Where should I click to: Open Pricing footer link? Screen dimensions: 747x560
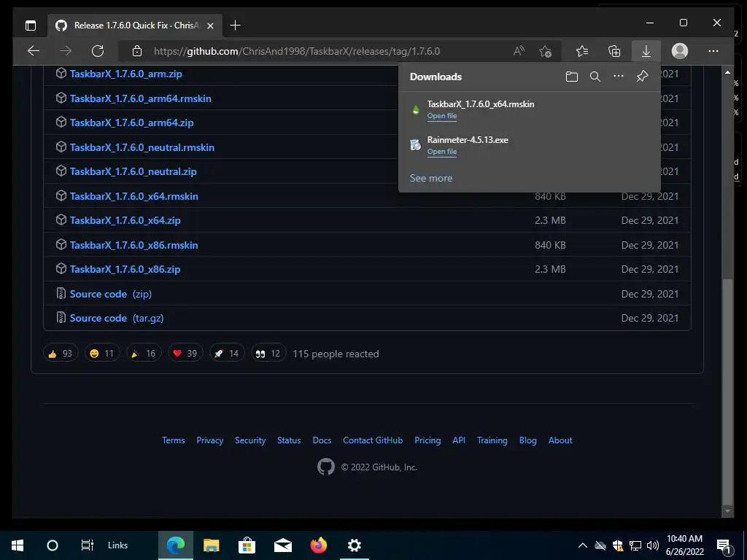pos(427,440)
